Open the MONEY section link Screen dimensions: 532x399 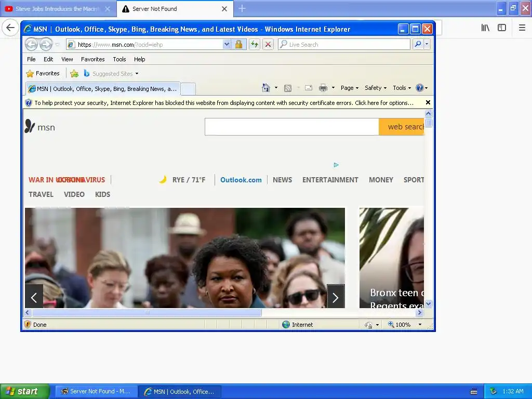381,180
